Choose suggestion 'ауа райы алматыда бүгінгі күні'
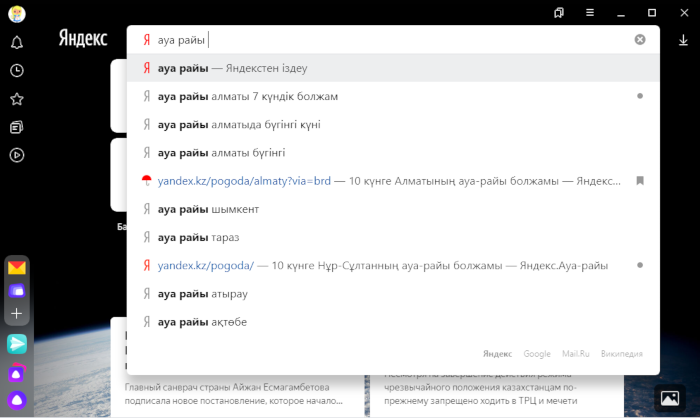This screenshot has height=418, width=700. [x=393, y=125]
